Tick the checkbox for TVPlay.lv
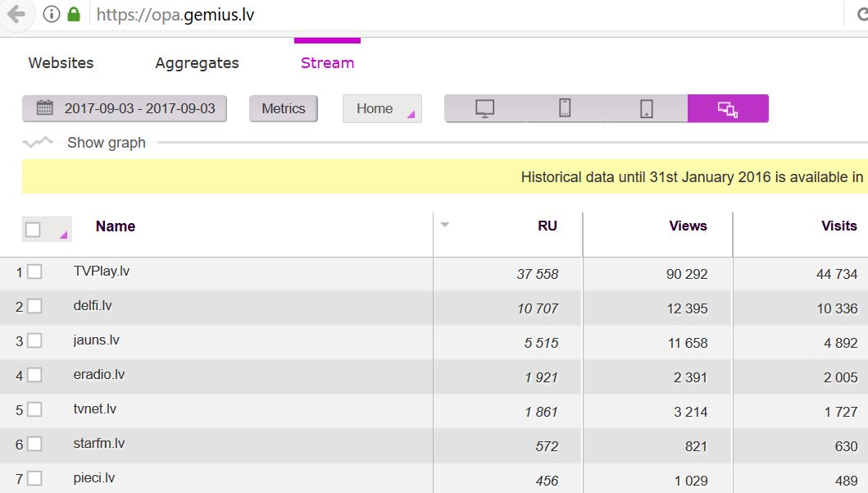 (x=34, y=272)
